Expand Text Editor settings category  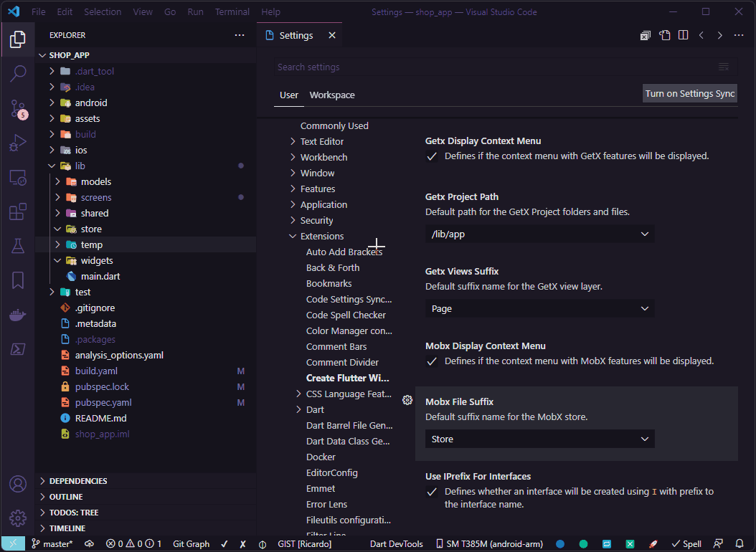(x=293, y=142)
